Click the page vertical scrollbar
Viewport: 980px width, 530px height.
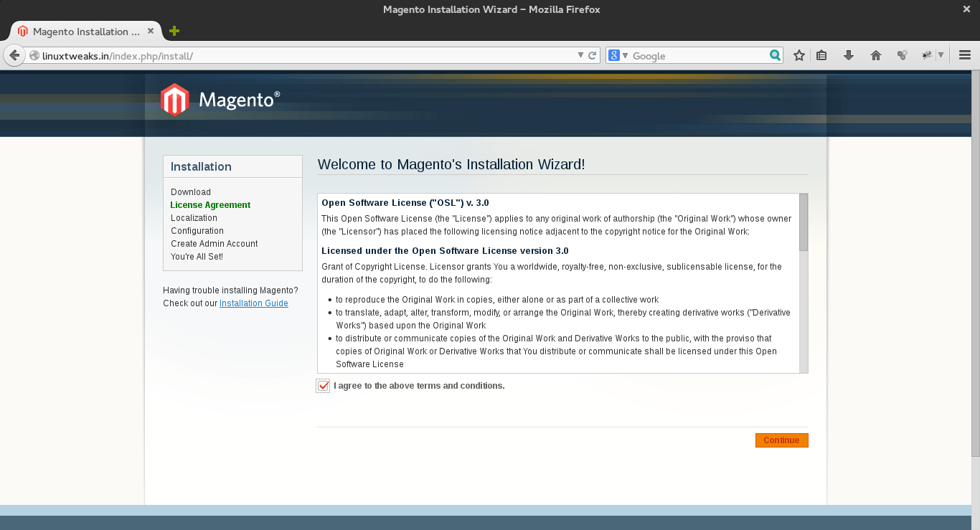coord(975,263)
